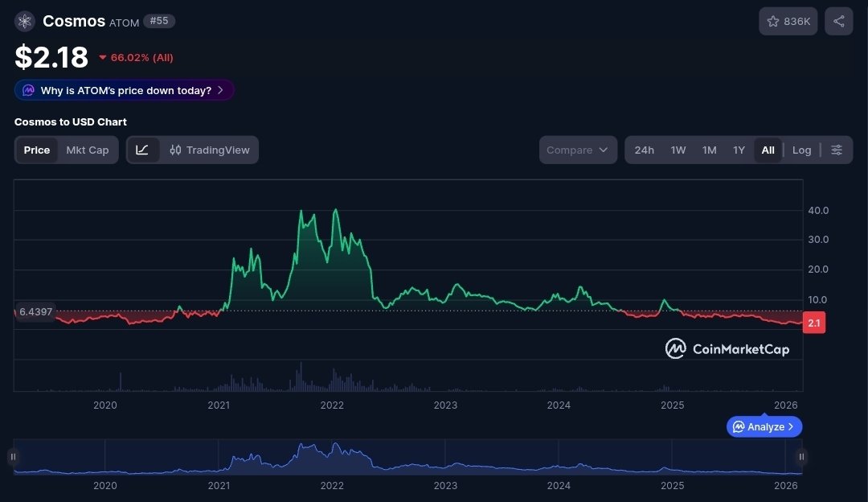Image resolution: width=868 pixels, height=502 pixels.
Task: Select the line chart view icon
Action: 142,150
